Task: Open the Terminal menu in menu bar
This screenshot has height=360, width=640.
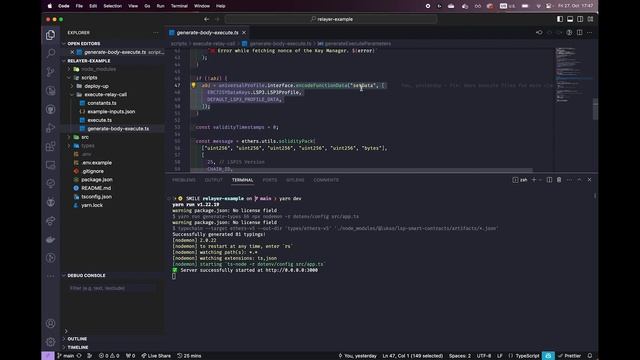Action: click(x=179, y=6)
